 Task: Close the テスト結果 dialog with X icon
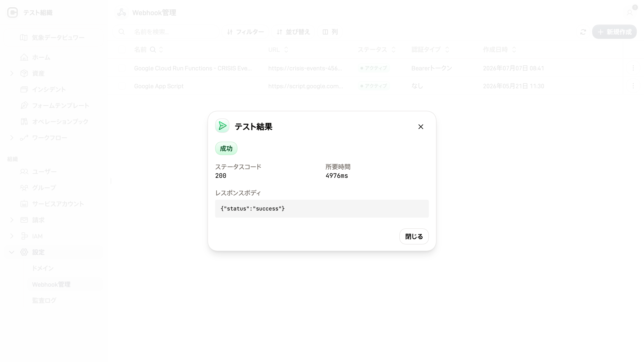tap(421, 127)
